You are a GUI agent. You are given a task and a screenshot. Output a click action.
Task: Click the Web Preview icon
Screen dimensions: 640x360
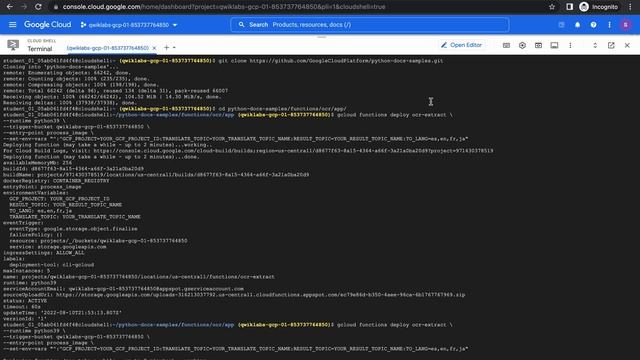pyautogui.click(x=538, y=45)
